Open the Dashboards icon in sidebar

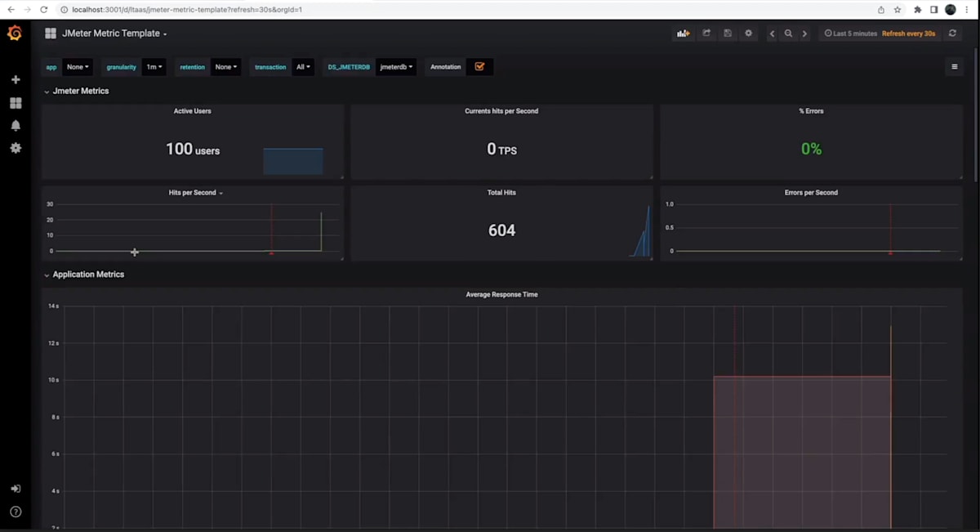click(x=15, y=103)
